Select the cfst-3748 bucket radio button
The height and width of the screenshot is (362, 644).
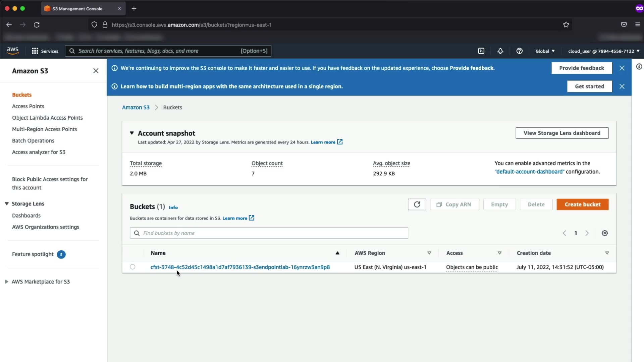(x=132, y=267)
